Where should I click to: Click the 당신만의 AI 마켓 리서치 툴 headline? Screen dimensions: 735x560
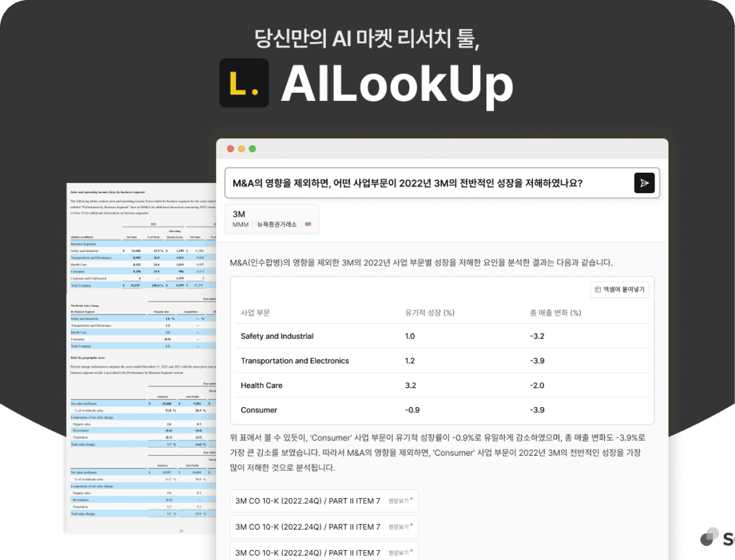(367, 38)
